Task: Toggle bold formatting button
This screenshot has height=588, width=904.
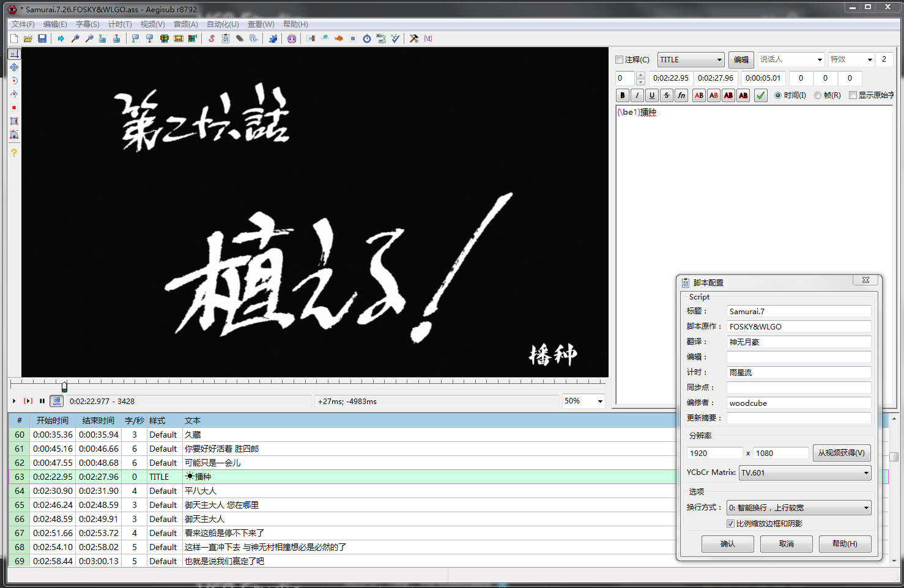Action: pos(623,95)
